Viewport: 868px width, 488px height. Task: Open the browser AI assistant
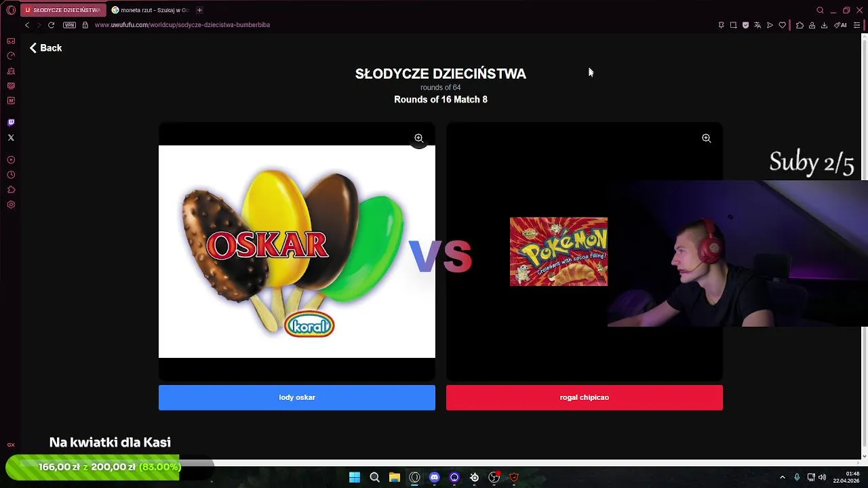(x=840, y=25)
